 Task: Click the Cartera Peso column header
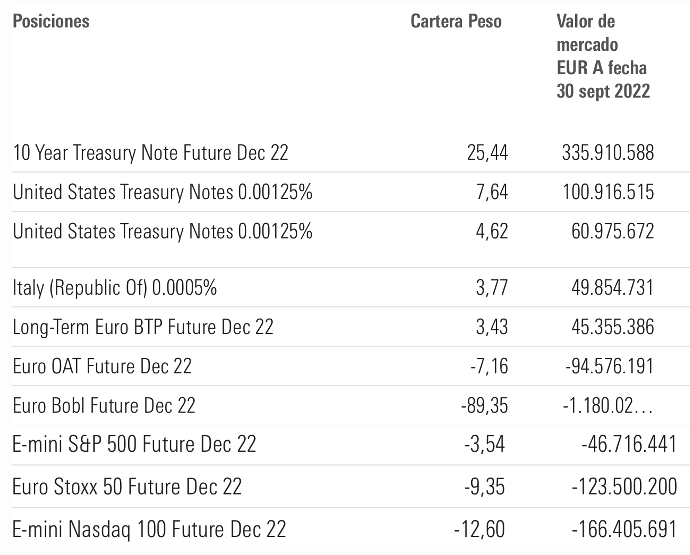(x=456, y=21)
